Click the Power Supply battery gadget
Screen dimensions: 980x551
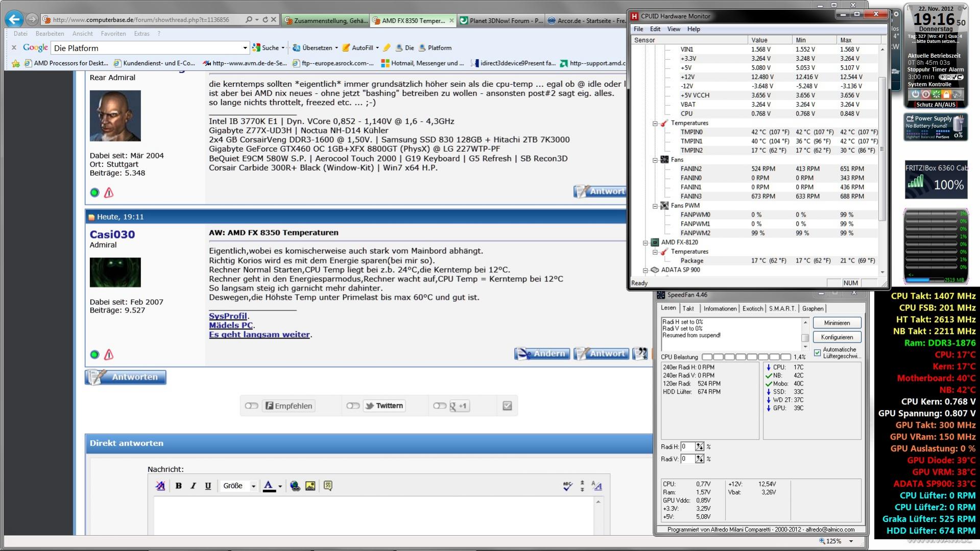pos(936,127)
